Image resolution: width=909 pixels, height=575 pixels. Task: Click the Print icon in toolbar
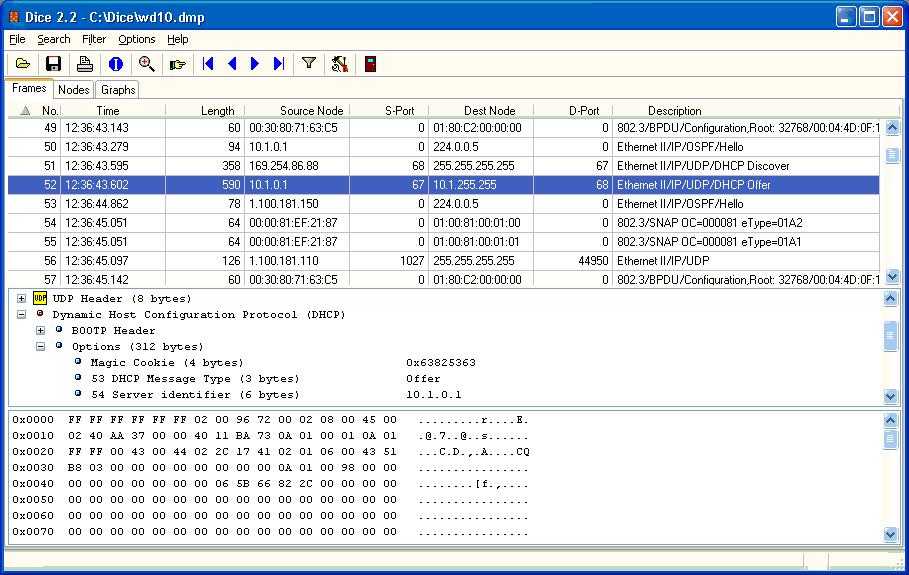coord(85,64)
